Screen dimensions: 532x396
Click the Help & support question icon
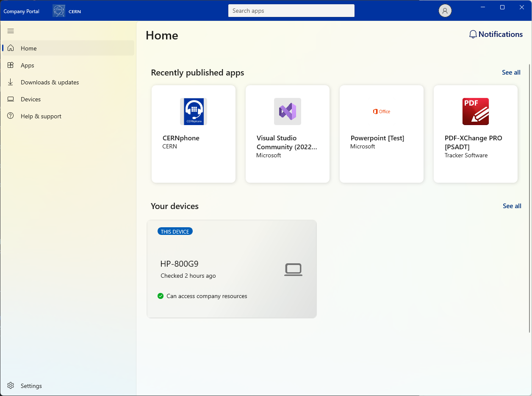pos(11,116)
